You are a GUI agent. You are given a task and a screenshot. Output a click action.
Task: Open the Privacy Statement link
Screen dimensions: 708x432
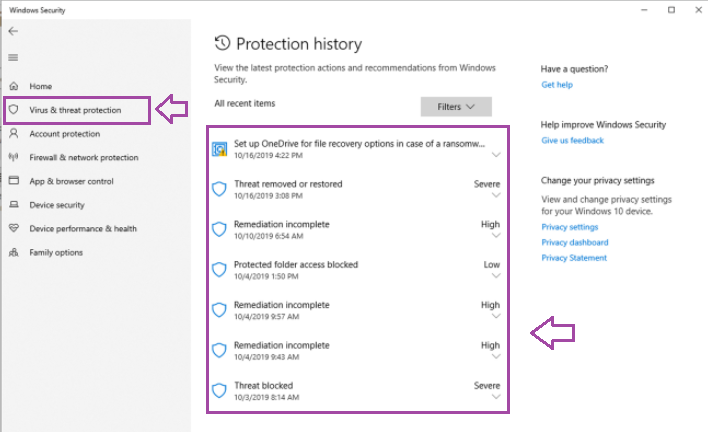point(574,258)
